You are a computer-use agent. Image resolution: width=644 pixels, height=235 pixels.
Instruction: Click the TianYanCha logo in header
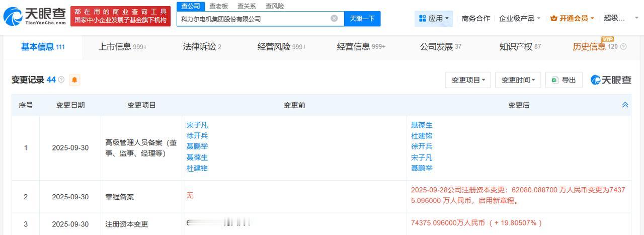pos(34,17)
